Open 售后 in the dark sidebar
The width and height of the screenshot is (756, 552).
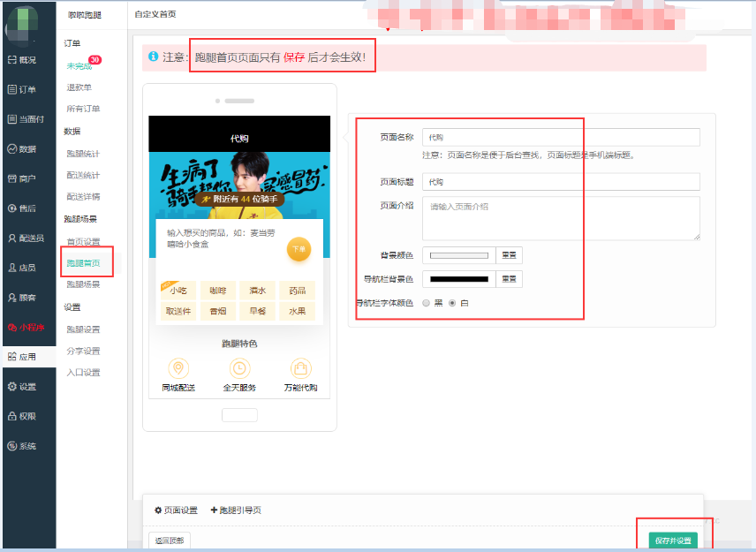(x=22, y=208)
